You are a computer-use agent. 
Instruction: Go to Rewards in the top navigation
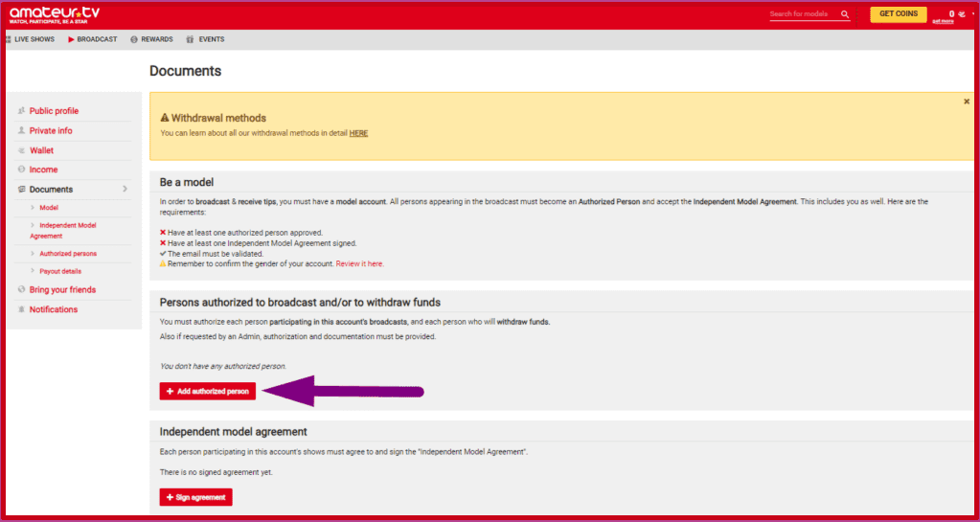pos(152,39)
